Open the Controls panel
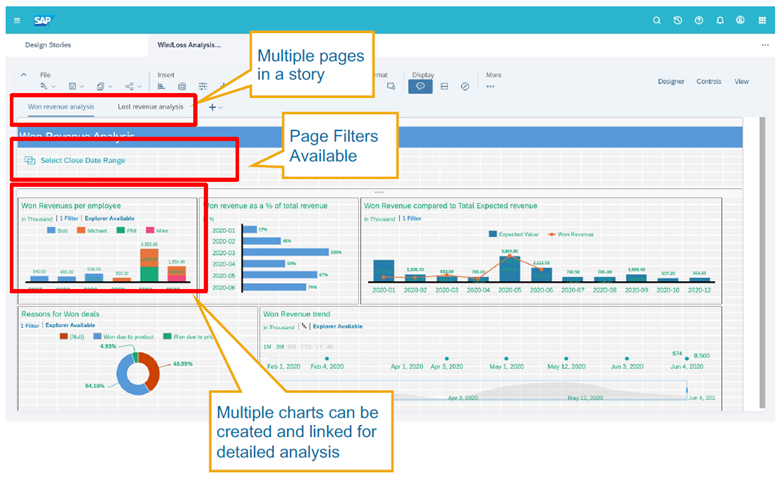This screenshot has height=478, width=780. point(708,82)
